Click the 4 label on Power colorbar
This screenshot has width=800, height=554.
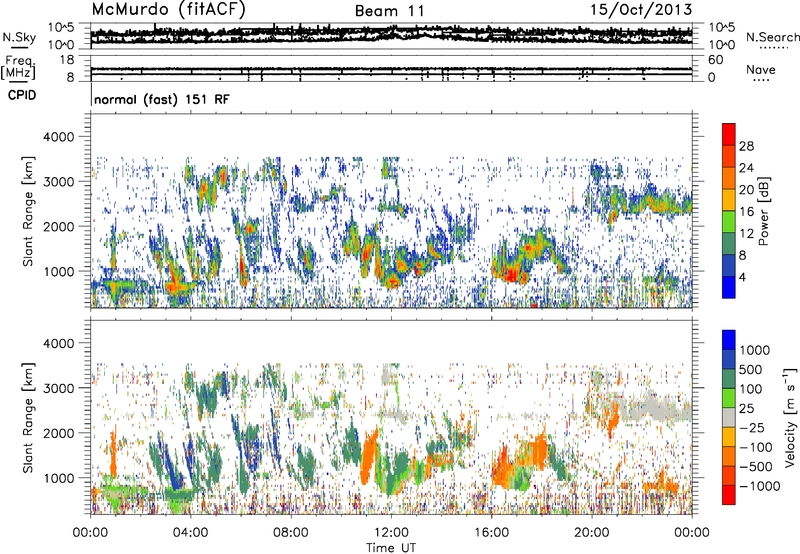click(x=743, y=278)
